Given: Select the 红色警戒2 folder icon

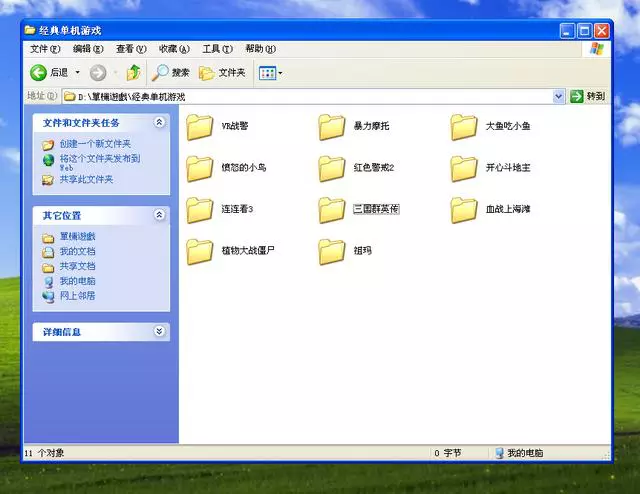Looking at the screenshot, I should pos(331,168).
